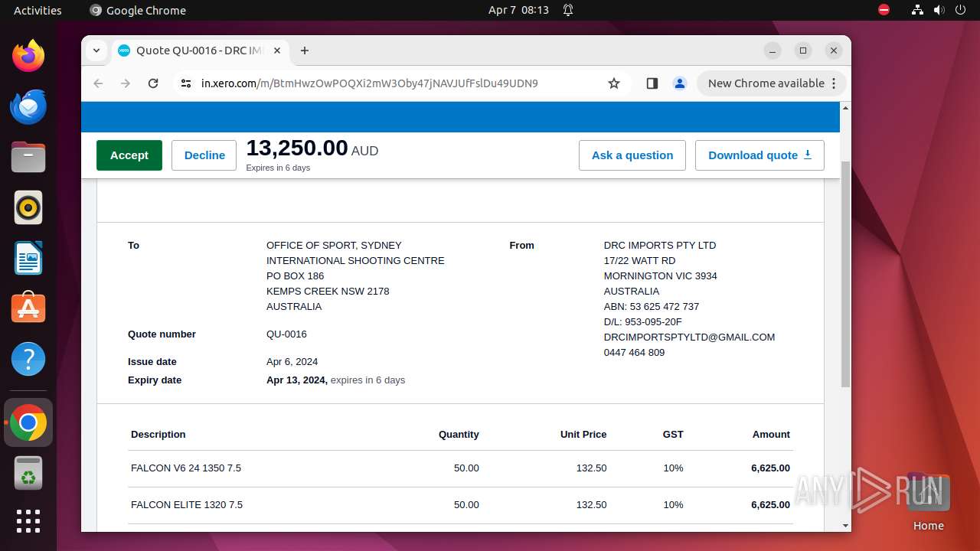Click KEMPS CREEK NSW 2178 address line
This screenshot has height=551, width=980.
coord(328,292)
